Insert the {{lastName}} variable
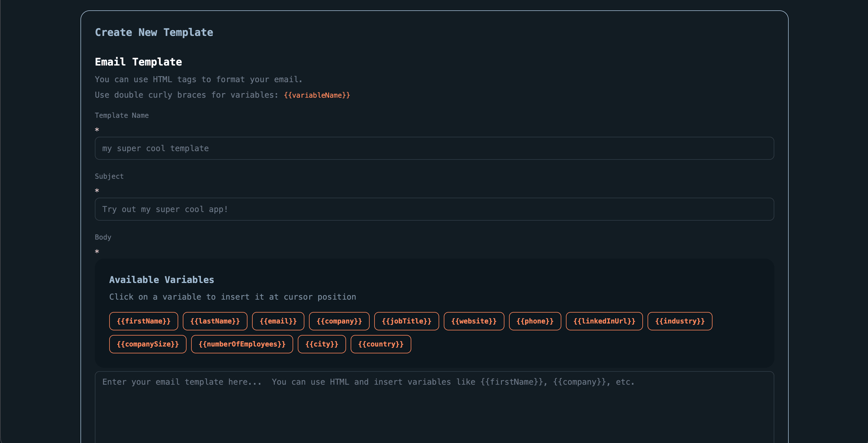 click(215, 321)
